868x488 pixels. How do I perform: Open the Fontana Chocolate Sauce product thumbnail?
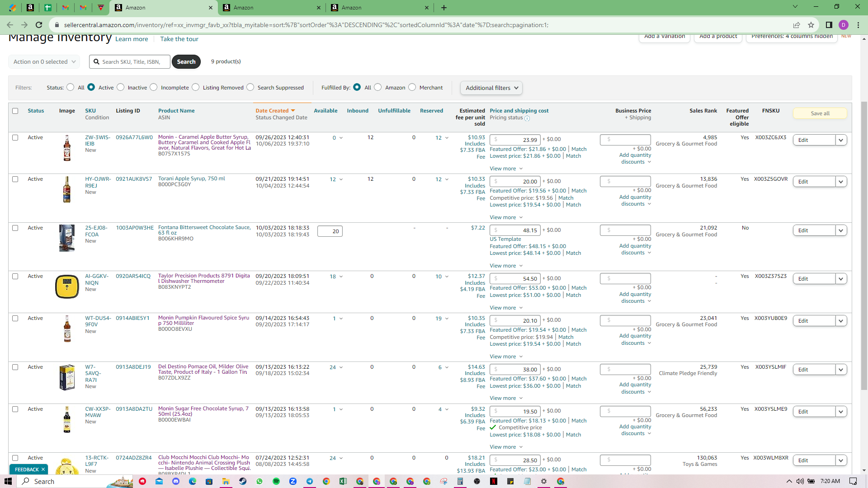(67, 238)
